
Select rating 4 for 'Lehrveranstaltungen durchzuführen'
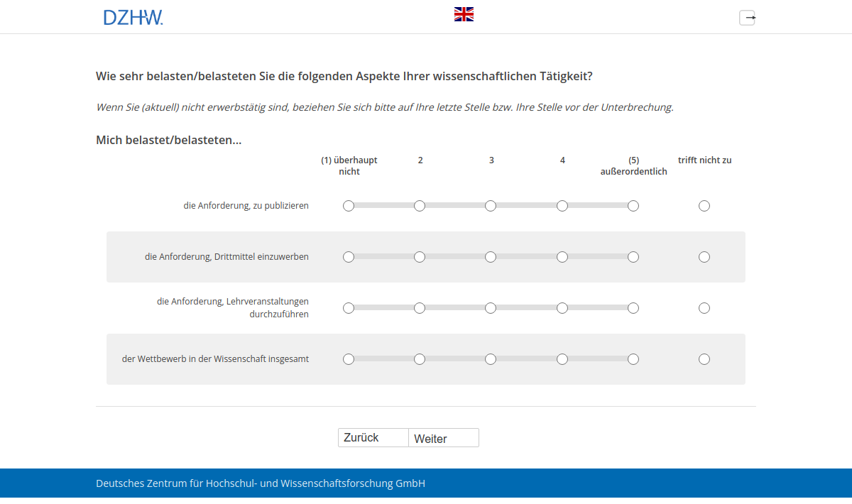[562, 307]
